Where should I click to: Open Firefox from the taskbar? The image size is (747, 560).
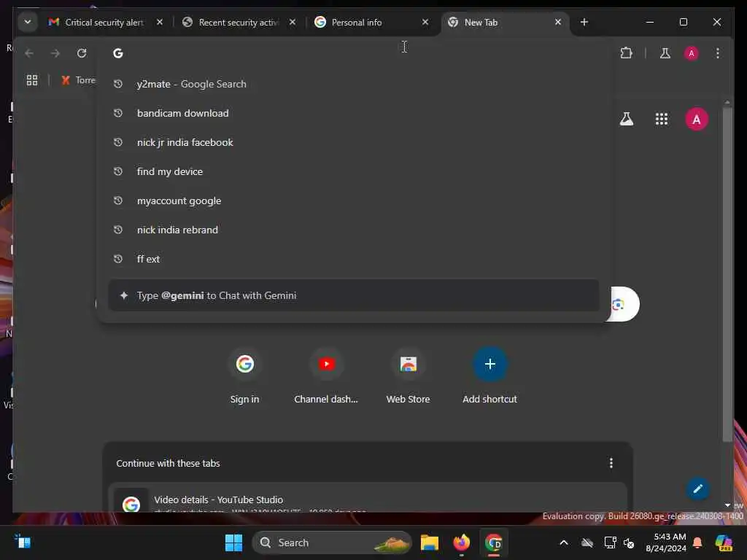pos(461,542)
